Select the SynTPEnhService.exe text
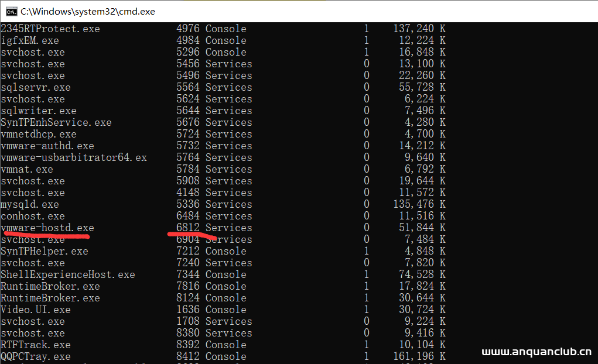The image size is (598, 364). (x=56, y=122)
